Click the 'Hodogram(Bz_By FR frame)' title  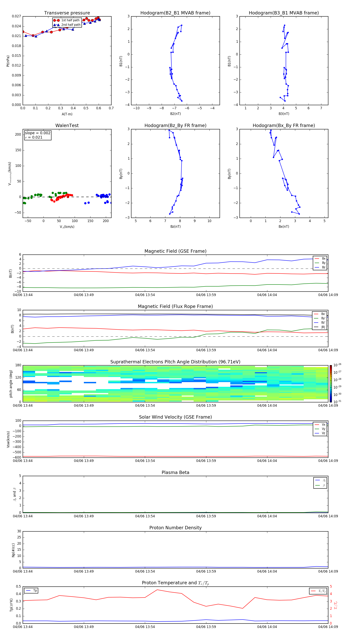point(175,125)
